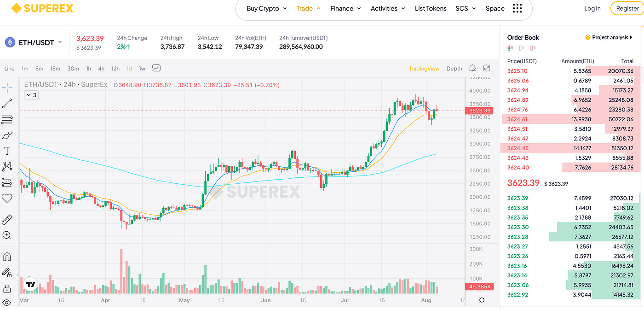
Task: Click the Log In link
Action: pyautogui.click(x=592, y=8)
